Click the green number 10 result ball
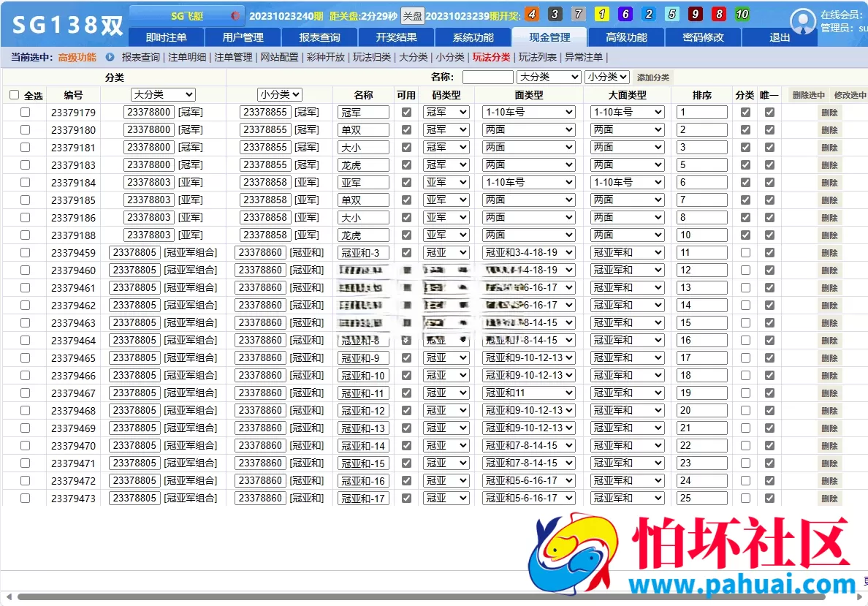This screenshot has height=606, width=868. [742, 15]
